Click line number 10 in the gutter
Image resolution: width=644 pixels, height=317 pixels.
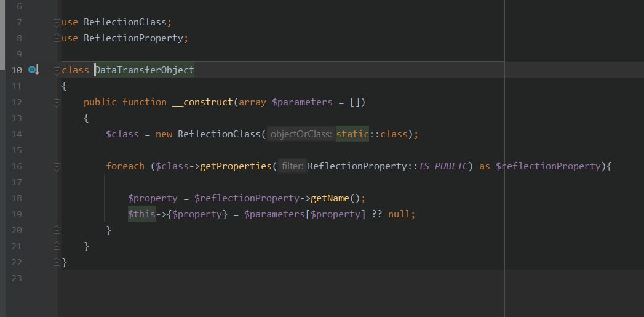point(17,71)
